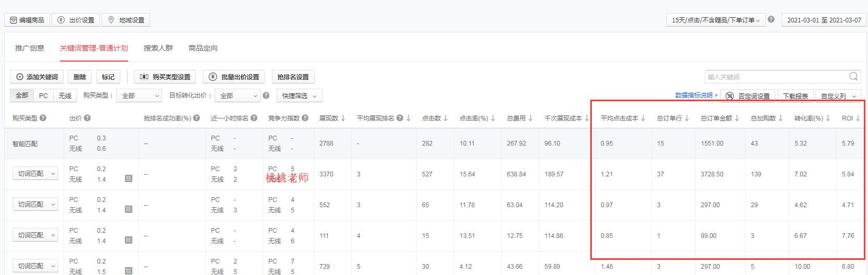Open 抢排名设置 settings

click(x=293, y=77)
